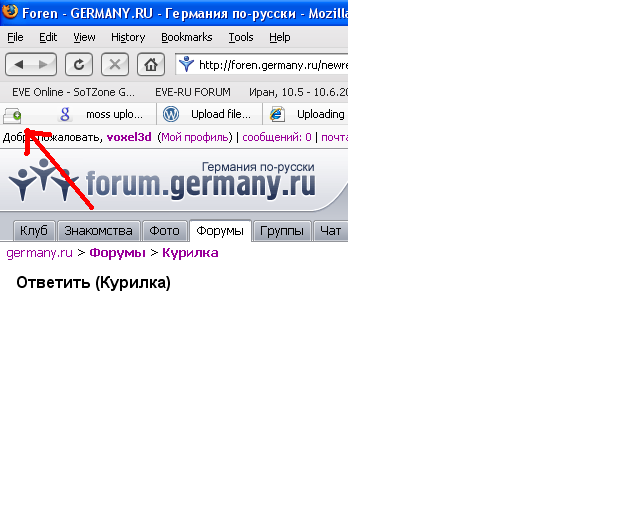Click the Firefox logo in the title bar
This screenshot has height=512, width=640.
(10, 11)
